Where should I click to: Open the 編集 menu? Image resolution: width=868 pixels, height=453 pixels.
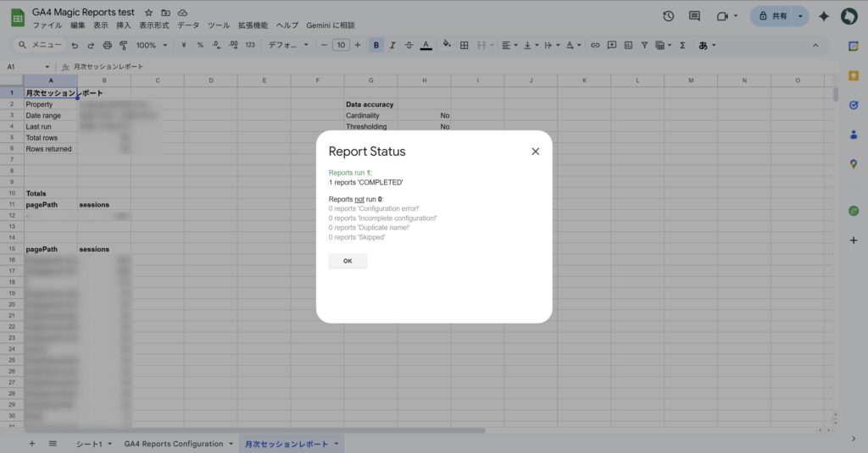coord(77,25)
